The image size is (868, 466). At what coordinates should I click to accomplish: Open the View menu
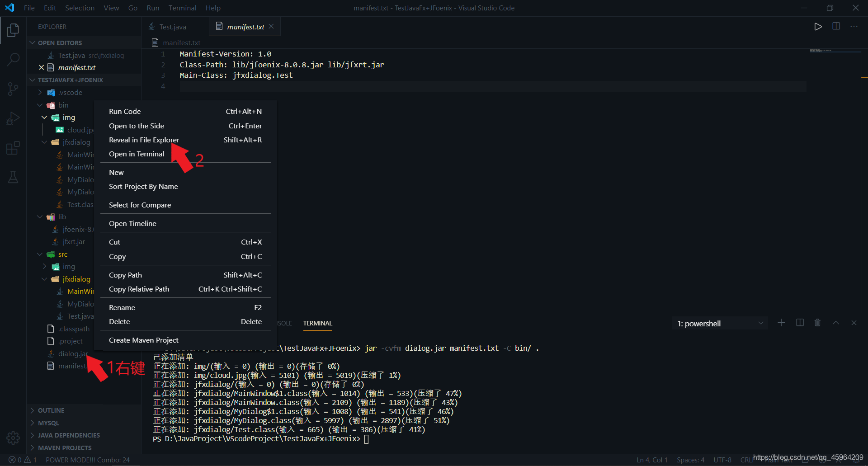[x=111, y=8]
